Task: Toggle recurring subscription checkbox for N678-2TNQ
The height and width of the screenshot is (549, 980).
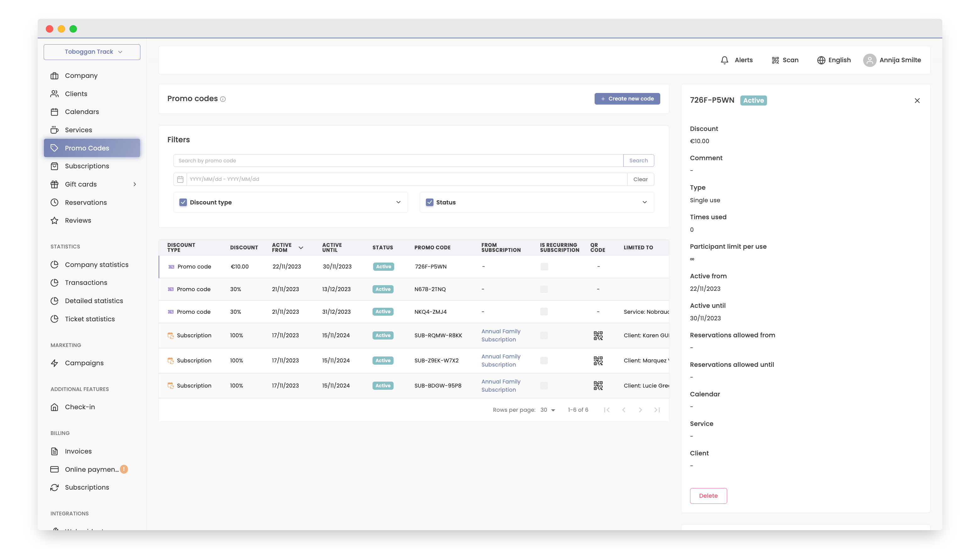Action: point(544,289)
